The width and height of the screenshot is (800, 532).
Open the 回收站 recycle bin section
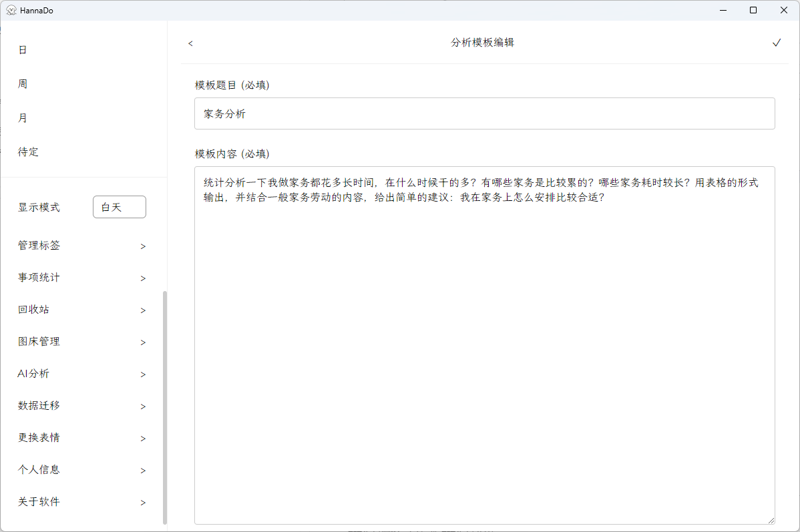[x=33, y=309]
